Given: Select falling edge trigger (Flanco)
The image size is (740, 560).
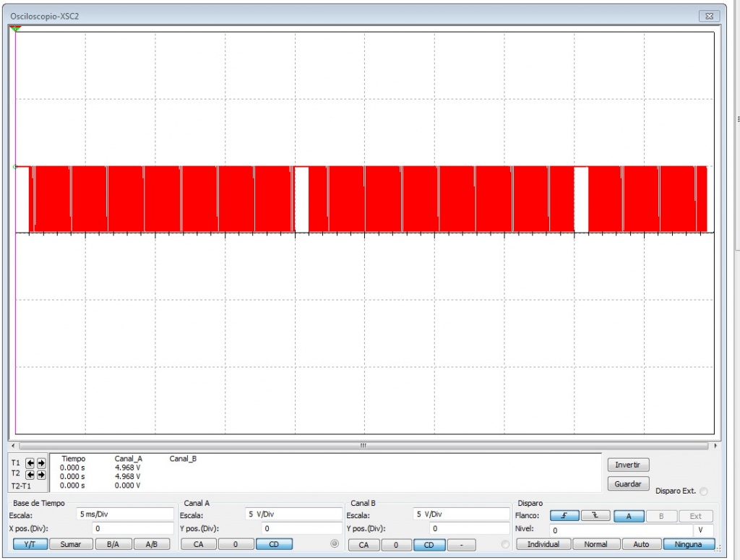Looking at the screenshot, I should 595,516.
